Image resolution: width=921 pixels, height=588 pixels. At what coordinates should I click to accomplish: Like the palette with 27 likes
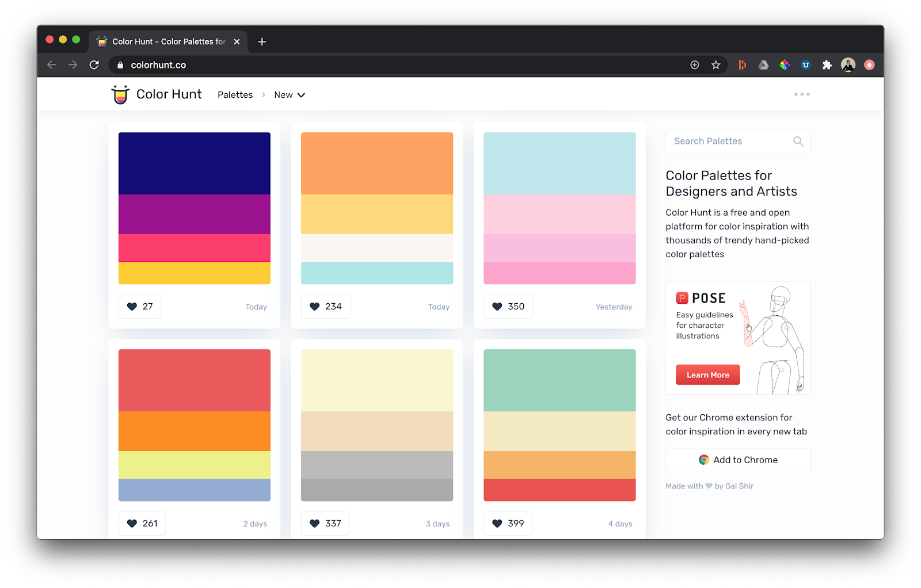tap(140, 307)
